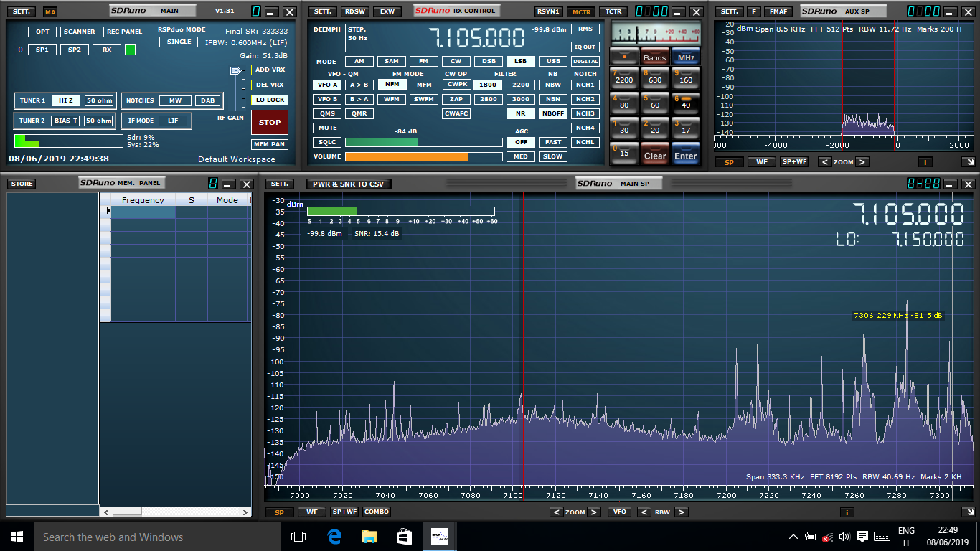Click the Enter key on the keypad

(x=686, y=154)
